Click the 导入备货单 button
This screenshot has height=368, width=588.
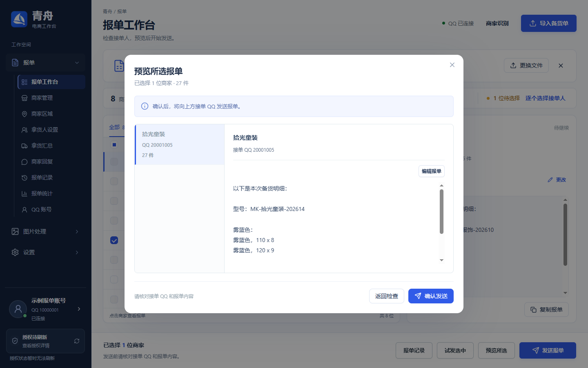(x=548, y=23)
